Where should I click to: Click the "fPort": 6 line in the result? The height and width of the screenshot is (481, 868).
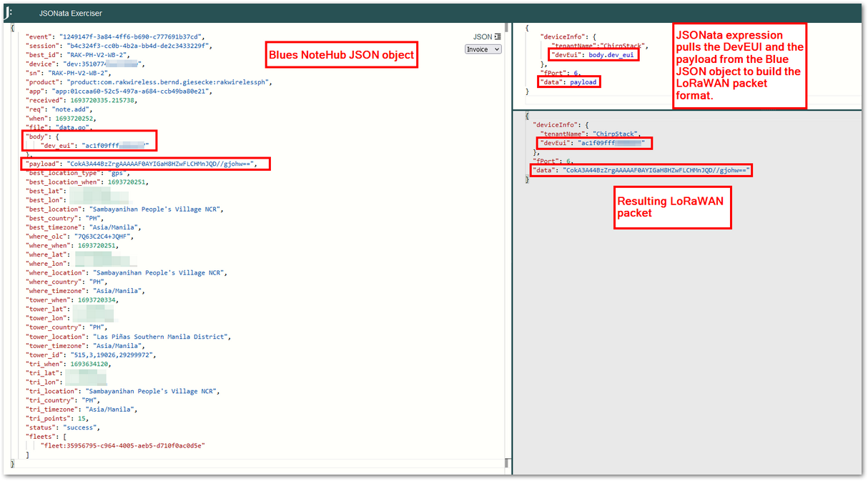coord(552,162)
